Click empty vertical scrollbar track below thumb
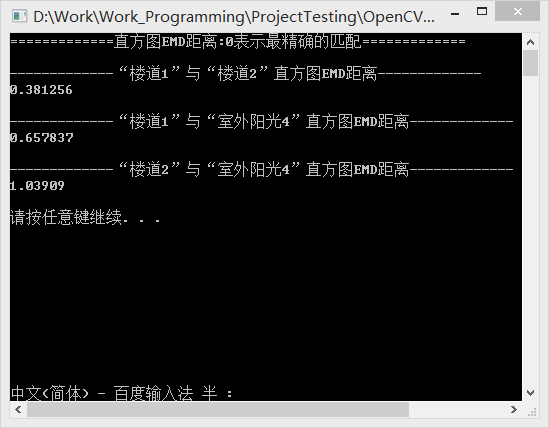Viewport: 549px width, 428px height. pyautogui.click(x=530, y=230)
